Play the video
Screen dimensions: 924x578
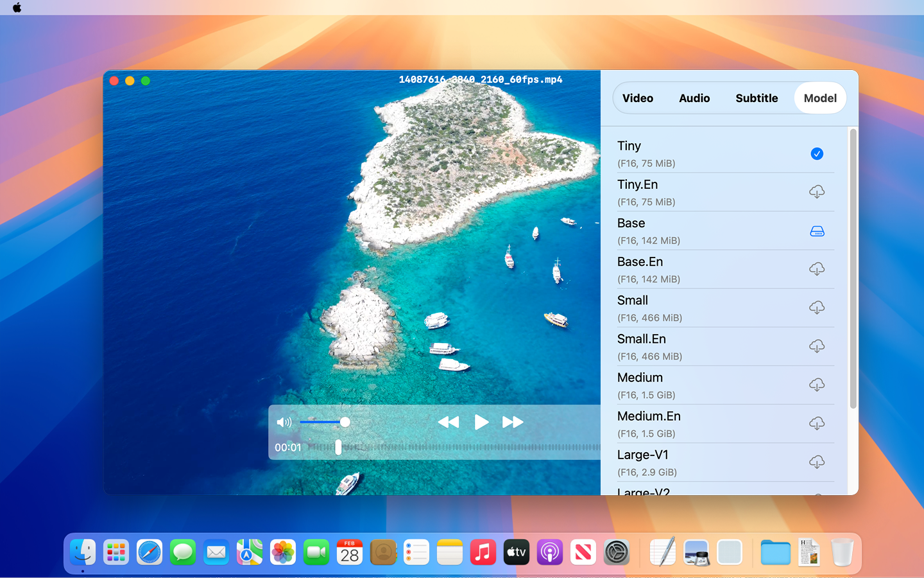tap(481, 422)
